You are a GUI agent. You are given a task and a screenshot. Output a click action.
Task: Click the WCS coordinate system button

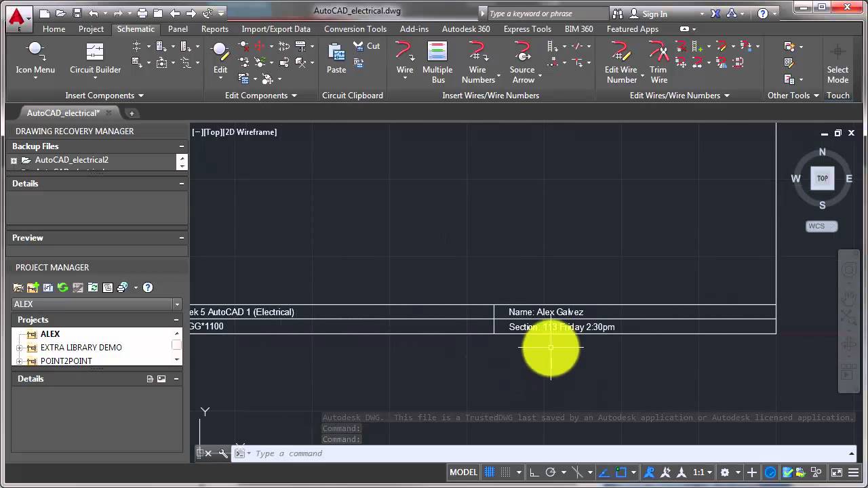pyautogui.click(x=822, y=226)
